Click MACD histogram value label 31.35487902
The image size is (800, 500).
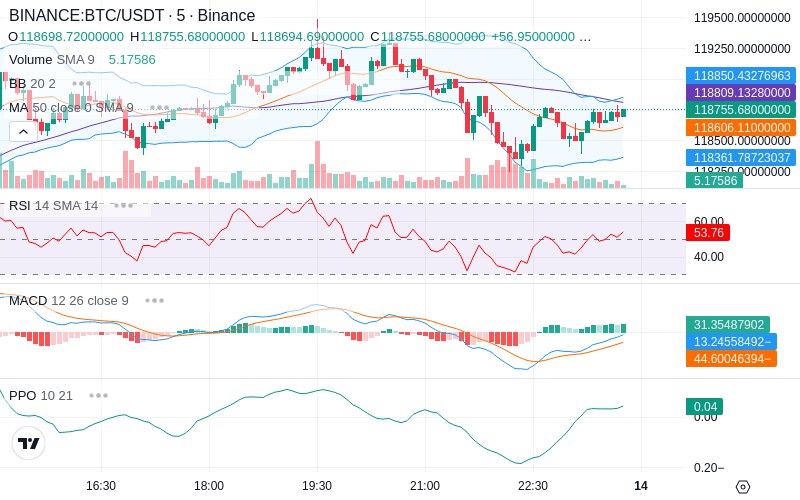point(728,324)
